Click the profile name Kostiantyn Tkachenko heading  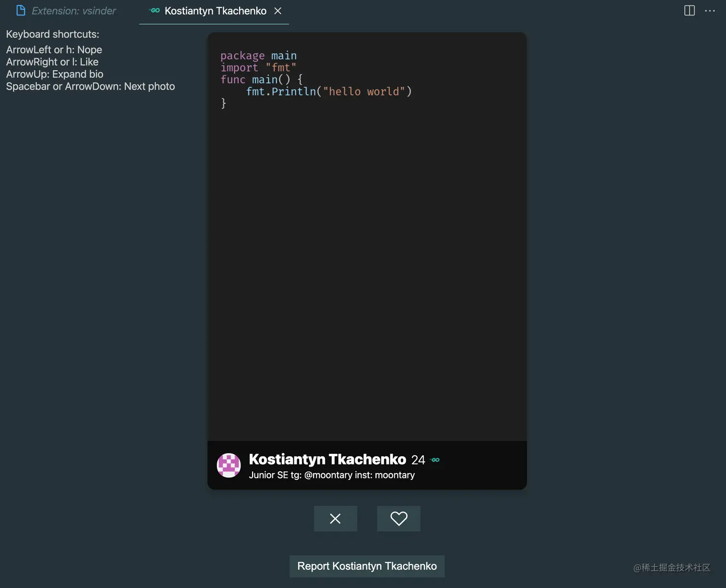pos(327,459)
